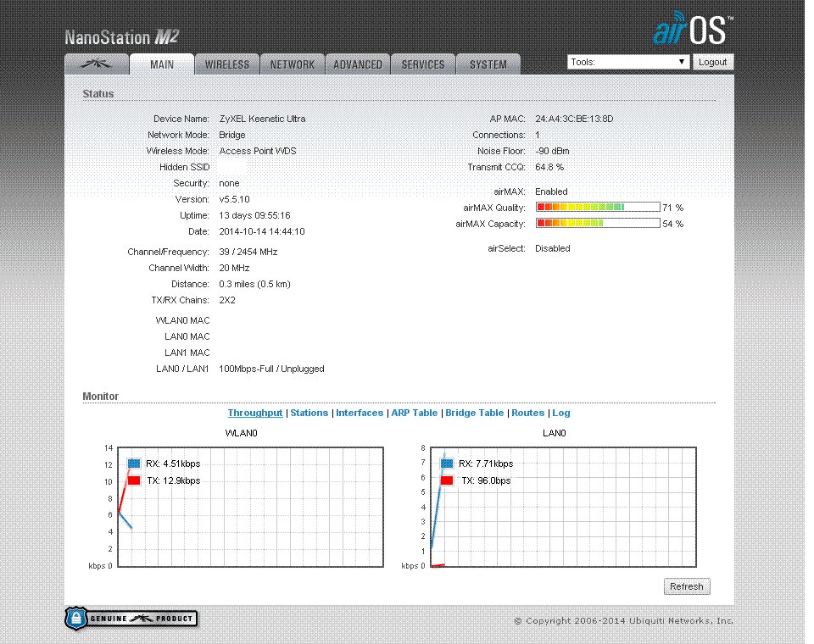Click the airOS logo
This screenshot has width=814, height=644.
(x=693, y=29)
